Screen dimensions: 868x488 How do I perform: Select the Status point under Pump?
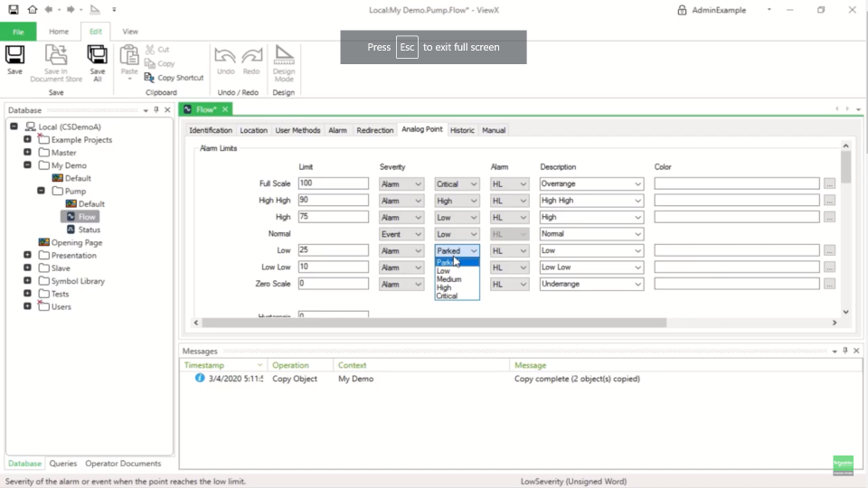(x=83, y=230)
